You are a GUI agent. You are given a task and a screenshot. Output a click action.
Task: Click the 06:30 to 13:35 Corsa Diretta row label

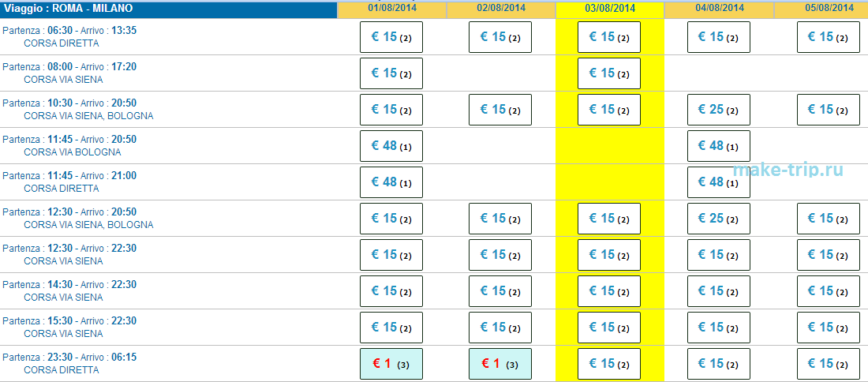click(69, 37)
